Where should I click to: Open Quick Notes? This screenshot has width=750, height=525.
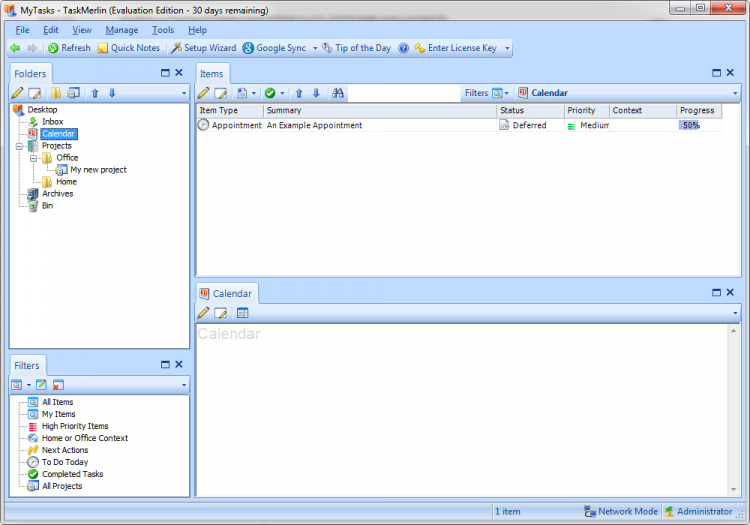[x=129, y=48]
